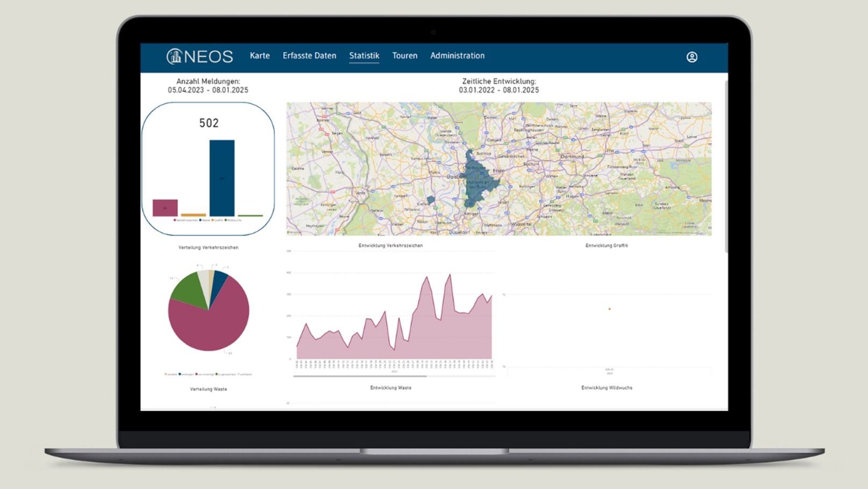Toggle Waste legend entry in bar chart

(x=204, y=220)
